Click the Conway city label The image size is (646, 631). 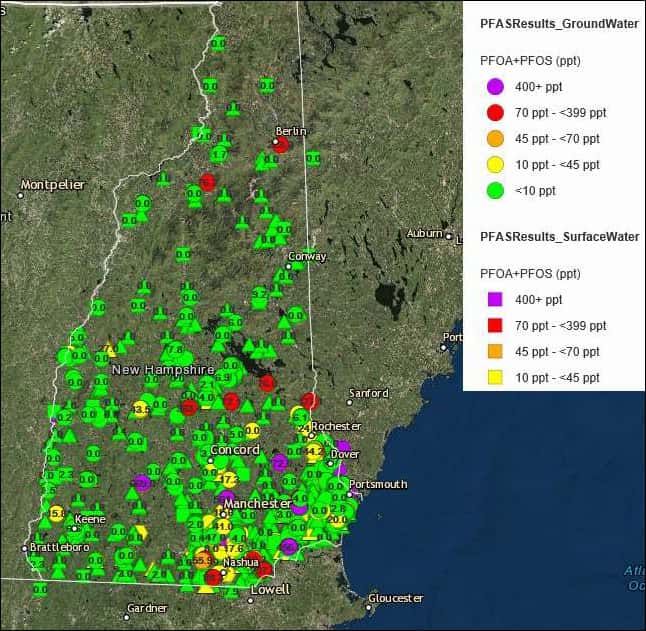[307, 256]
